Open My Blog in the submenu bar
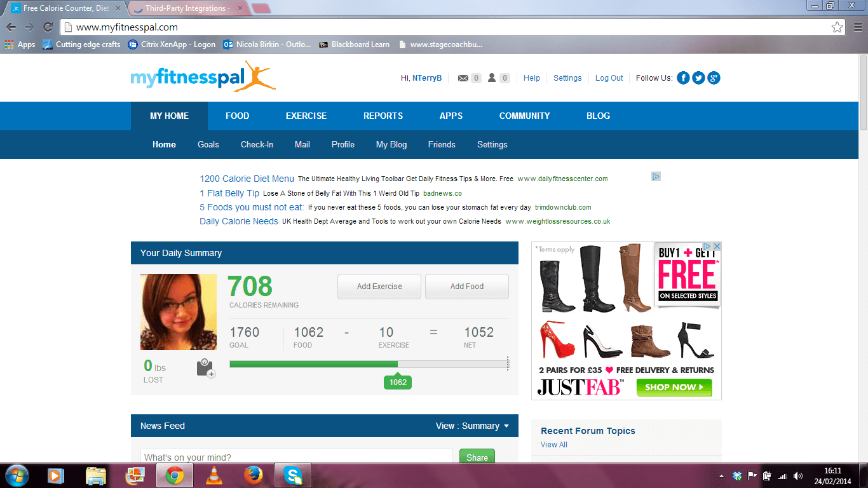The height and width of the screenshot is (488, 868). (391, 144)
